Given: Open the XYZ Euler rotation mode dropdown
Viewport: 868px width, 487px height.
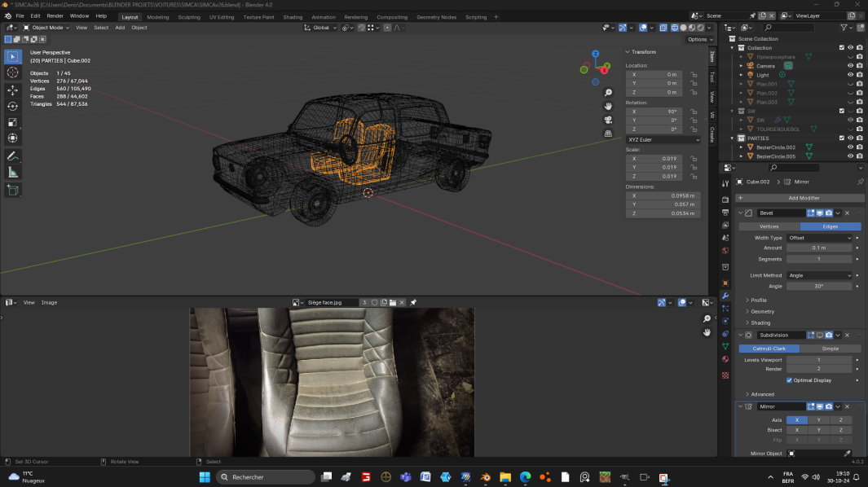Looking at the screenshot, I should pos(663,139).
